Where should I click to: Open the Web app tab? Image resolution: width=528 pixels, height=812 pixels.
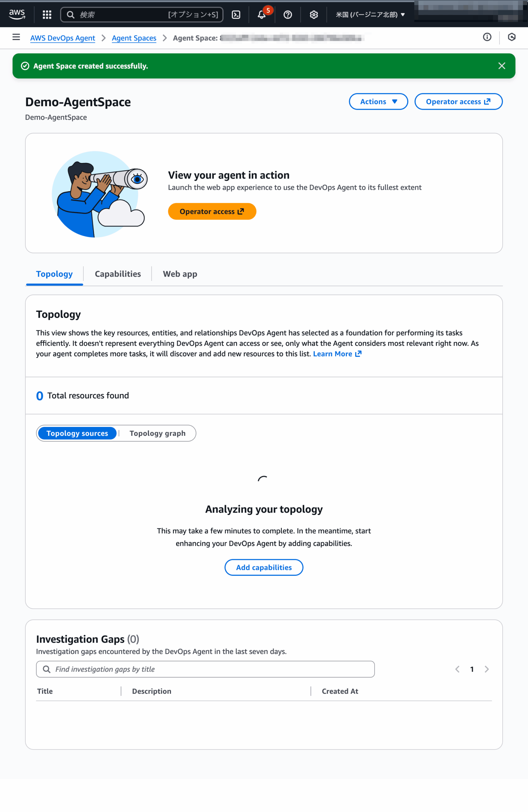coord(180,274)
